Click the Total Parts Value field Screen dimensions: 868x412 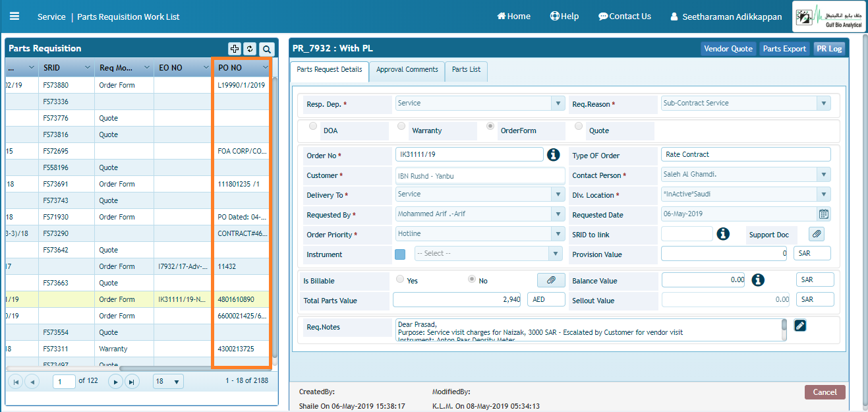[458, 299]
